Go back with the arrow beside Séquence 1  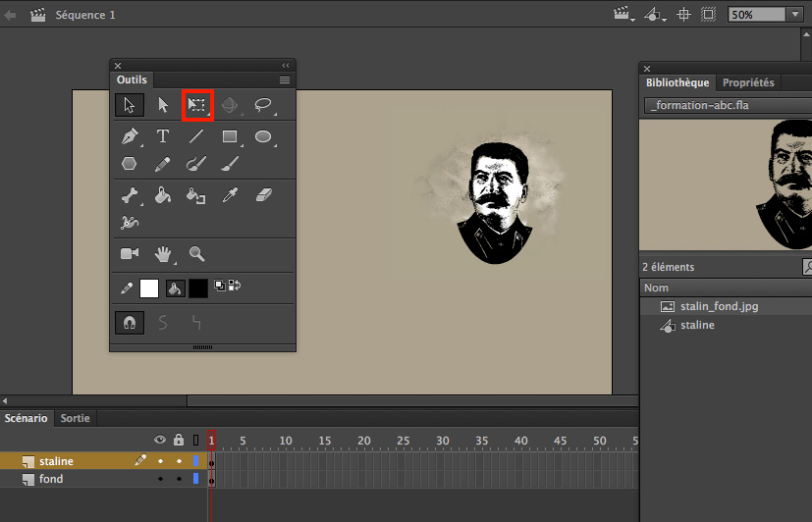[x=9, y=15]
